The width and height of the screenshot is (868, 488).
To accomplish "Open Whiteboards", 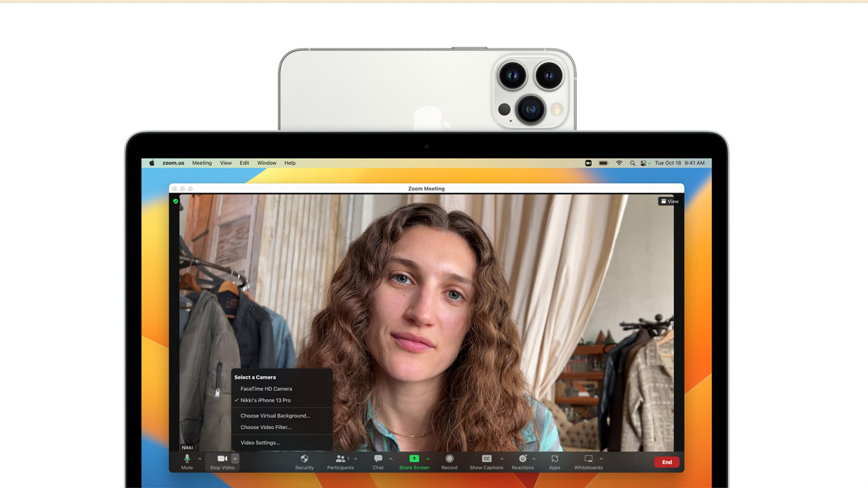I will [x=589, y=462].
